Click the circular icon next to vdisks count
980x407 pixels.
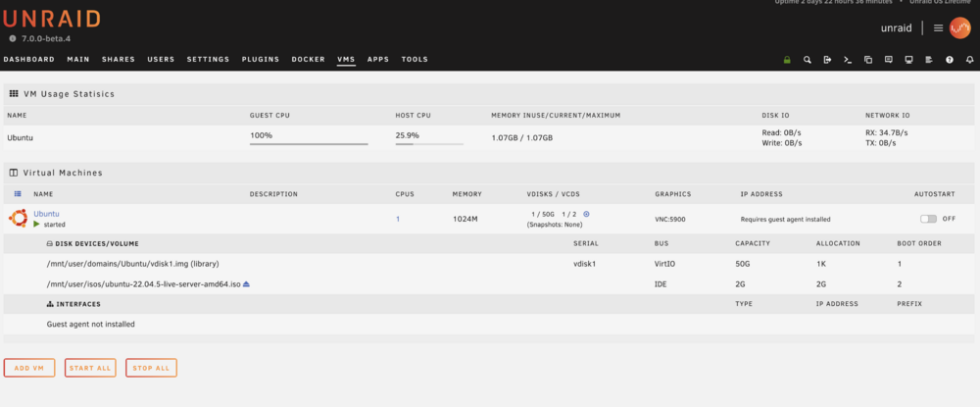[x=586, y=214]
